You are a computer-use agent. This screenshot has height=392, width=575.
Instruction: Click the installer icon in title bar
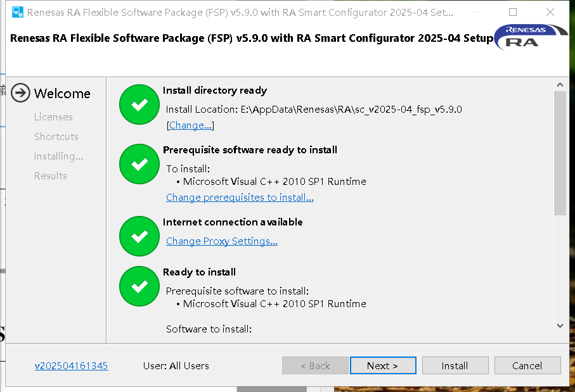coord(18,12)
